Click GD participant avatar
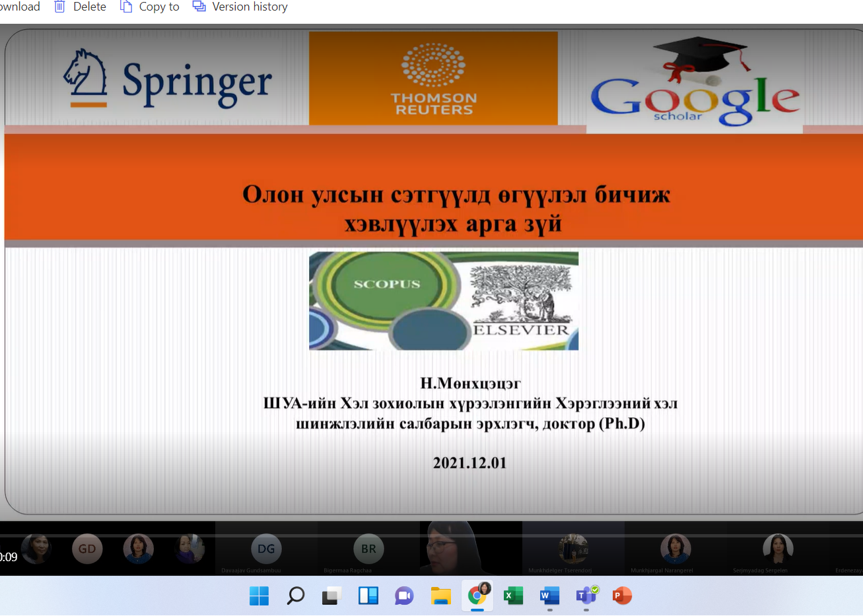The height and width of the screenshot is (616, 863). (87, 549)
